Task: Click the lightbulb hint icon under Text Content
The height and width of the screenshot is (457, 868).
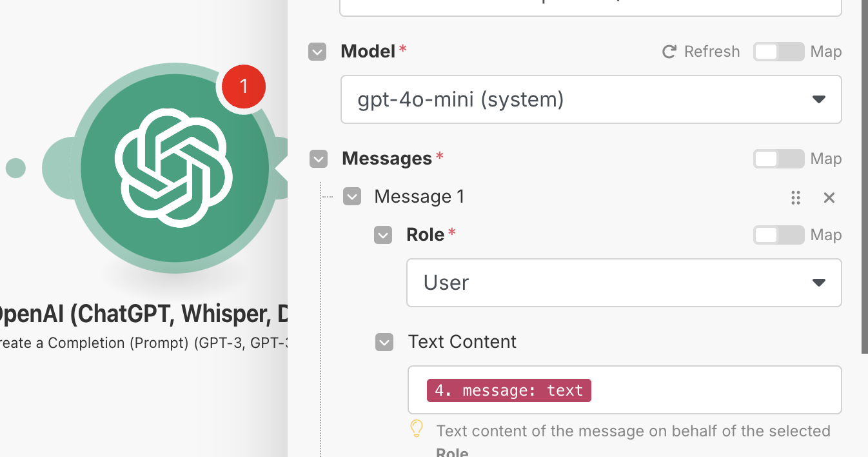Action: coord(417,429)
